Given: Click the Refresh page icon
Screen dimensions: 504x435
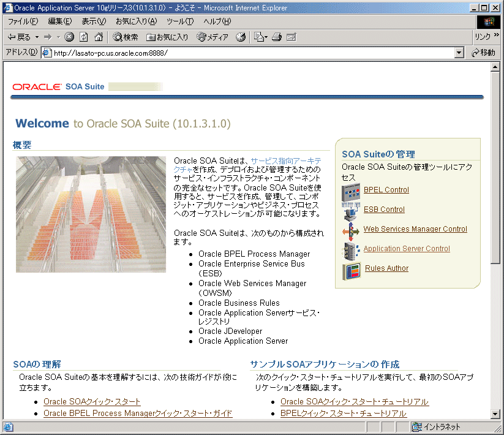Looking at the screenshot, I should 83,37.
